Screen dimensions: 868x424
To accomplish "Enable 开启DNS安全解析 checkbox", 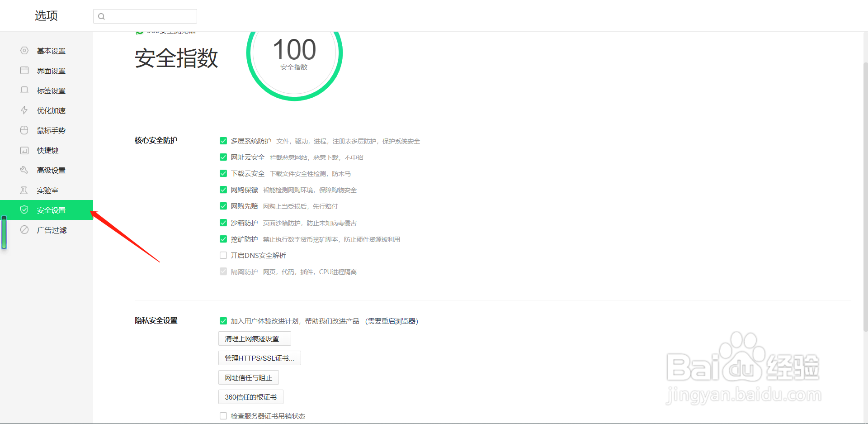I will click(x=223, y=255).
